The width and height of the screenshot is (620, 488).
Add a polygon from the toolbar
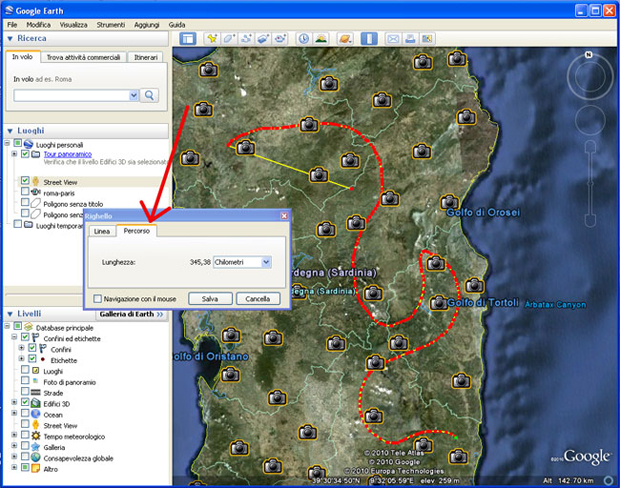229,39
